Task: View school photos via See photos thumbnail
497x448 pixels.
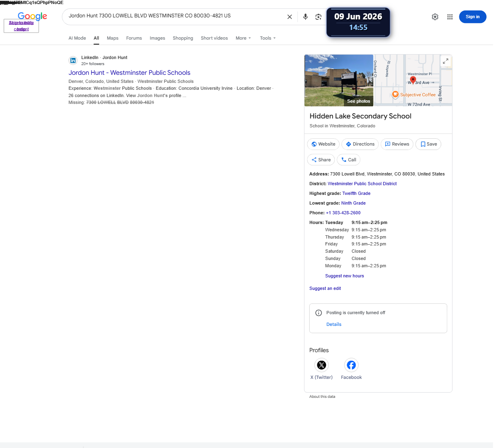Action: pos(339,80)
